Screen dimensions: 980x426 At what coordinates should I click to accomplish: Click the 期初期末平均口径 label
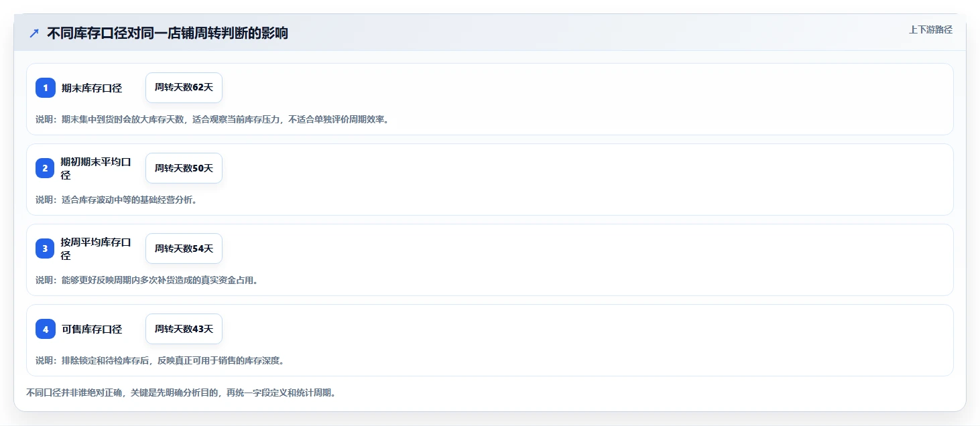pos(96,168)
